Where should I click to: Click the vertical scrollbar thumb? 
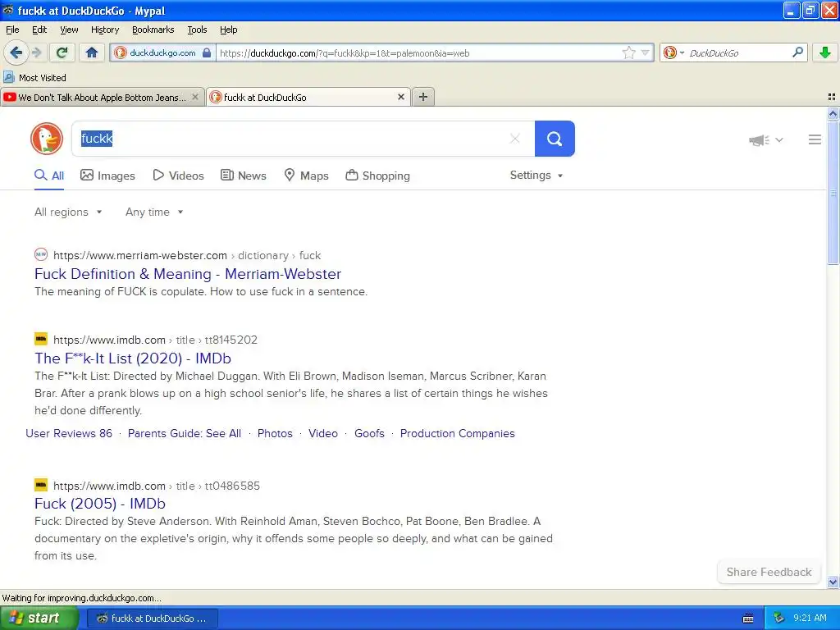point(833,193)
